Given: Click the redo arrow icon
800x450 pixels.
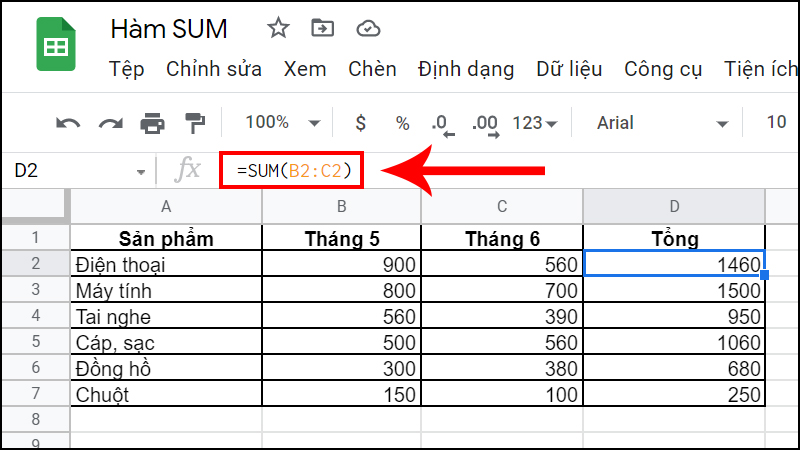Looking at the screenshot, I should point(110,123).
